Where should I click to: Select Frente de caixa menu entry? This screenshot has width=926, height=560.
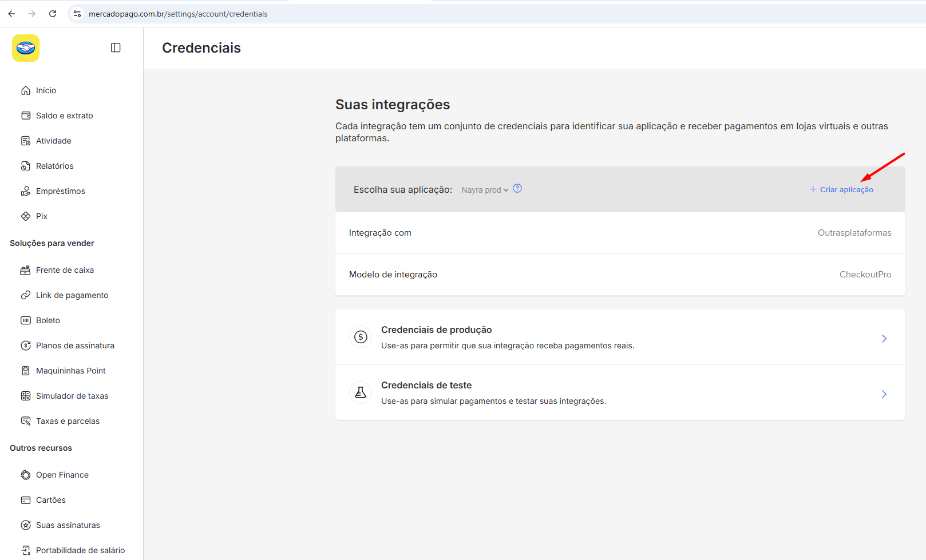point(65,270)
